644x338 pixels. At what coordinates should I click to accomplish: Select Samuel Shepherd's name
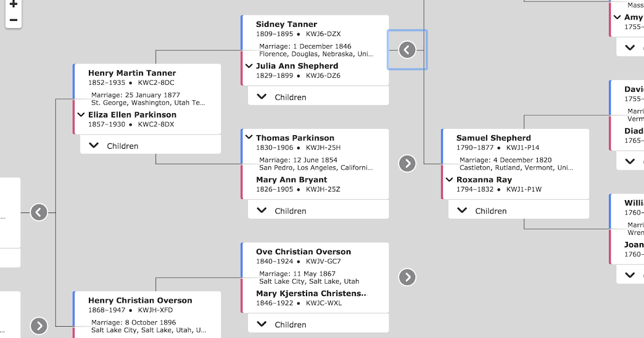(494, 138)
